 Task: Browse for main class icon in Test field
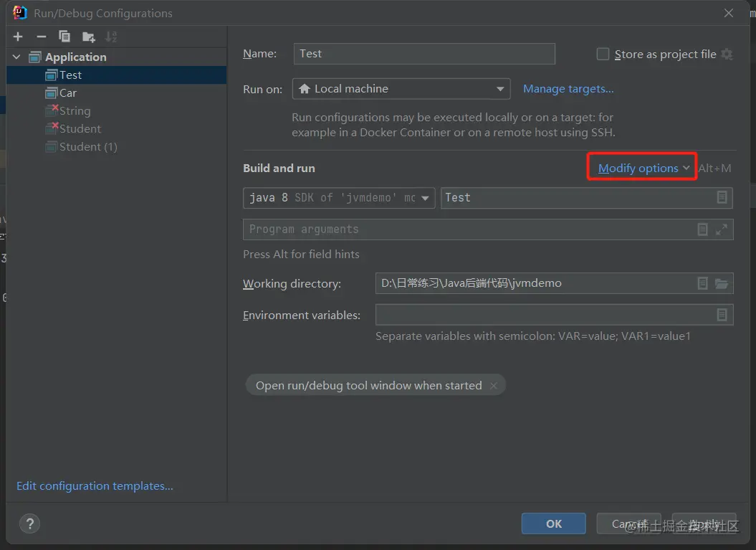(722, 197)
